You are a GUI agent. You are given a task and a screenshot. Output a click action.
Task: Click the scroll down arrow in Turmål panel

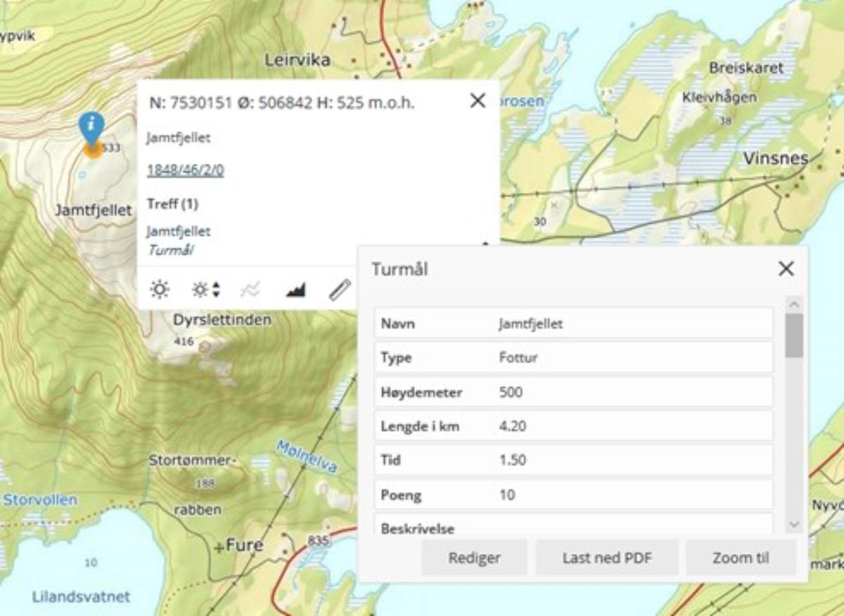pos(794,525)
